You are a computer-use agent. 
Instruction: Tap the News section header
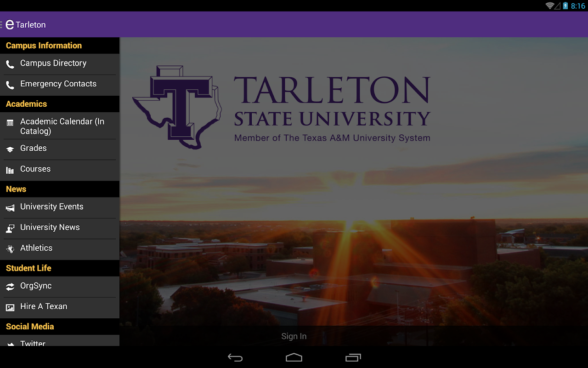[60, 189]
